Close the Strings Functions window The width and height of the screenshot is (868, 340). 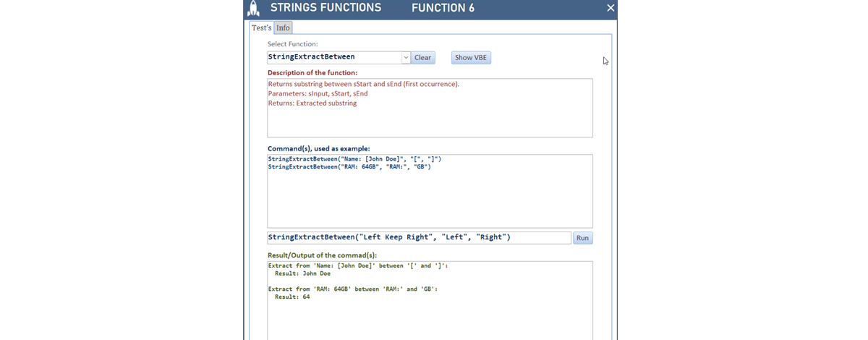pyautogui.click(x=610, y=8)
